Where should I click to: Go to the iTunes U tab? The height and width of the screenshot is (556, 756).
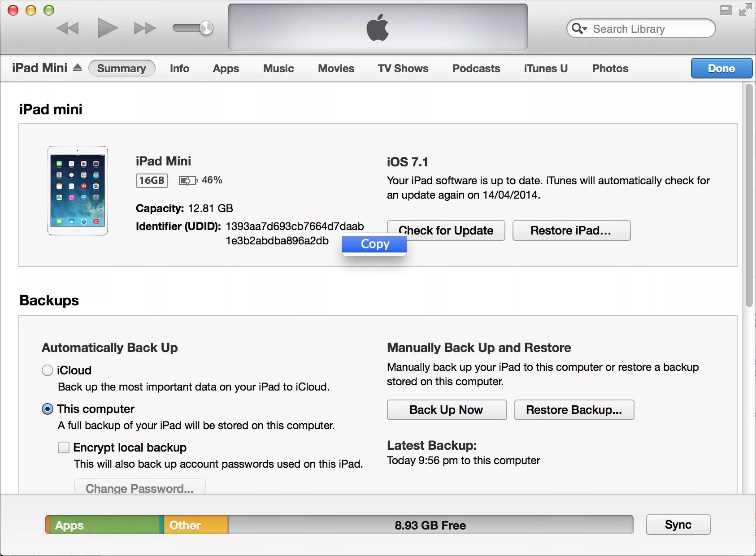pos(546,68)
